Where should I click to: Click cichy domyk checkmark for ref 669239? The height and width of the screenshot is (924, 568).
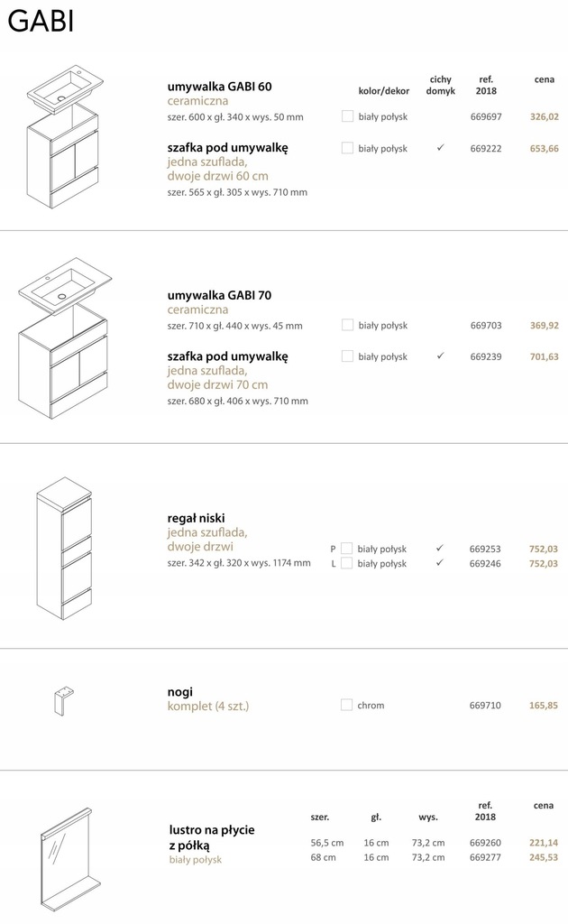[440, 356]
